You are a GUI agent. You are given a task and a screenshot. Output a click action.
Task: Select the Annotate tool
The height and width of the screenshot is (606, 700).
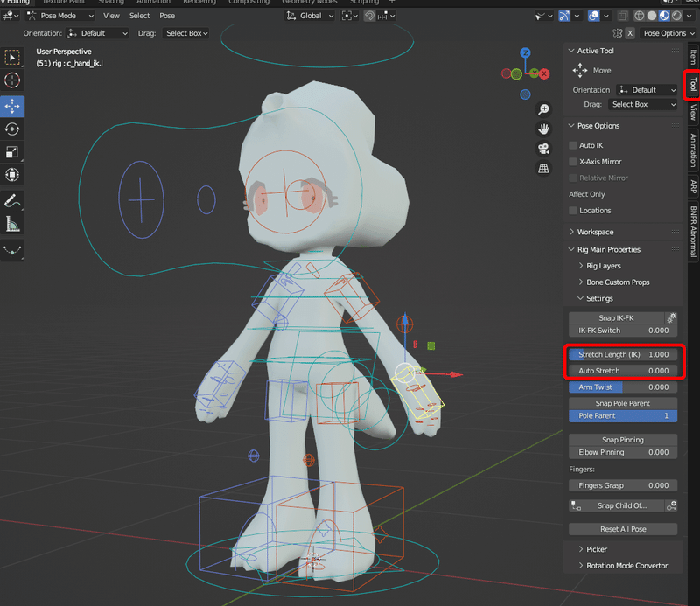pos(12,201)
